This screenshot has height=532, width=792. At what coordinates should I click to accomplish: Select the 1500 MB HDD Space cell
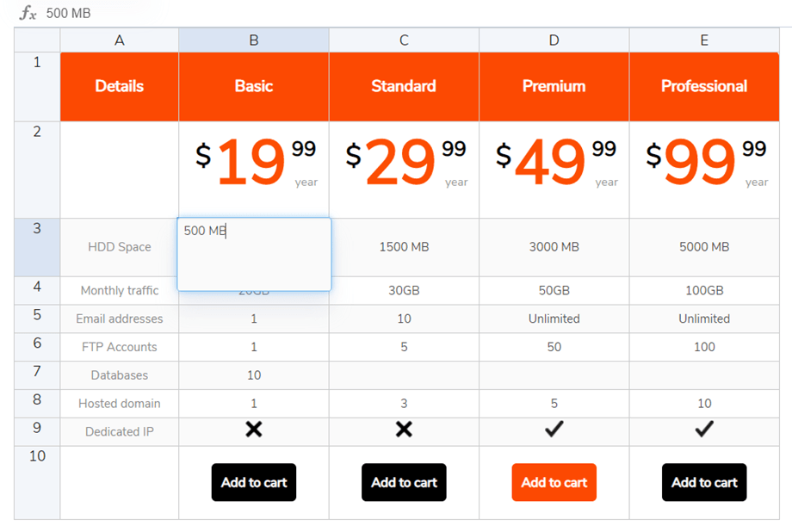click(x=404, y=247)
